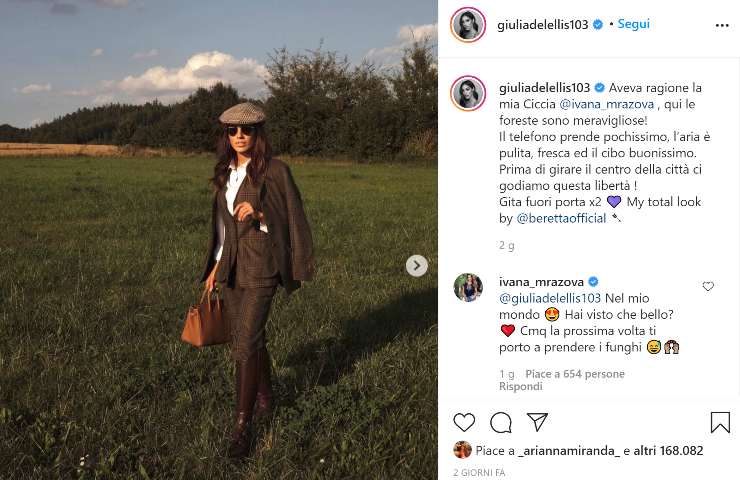Open ivana_mrazova commenter avatar
This screenshot has height=480, width=740.
[x=468, y=287]
